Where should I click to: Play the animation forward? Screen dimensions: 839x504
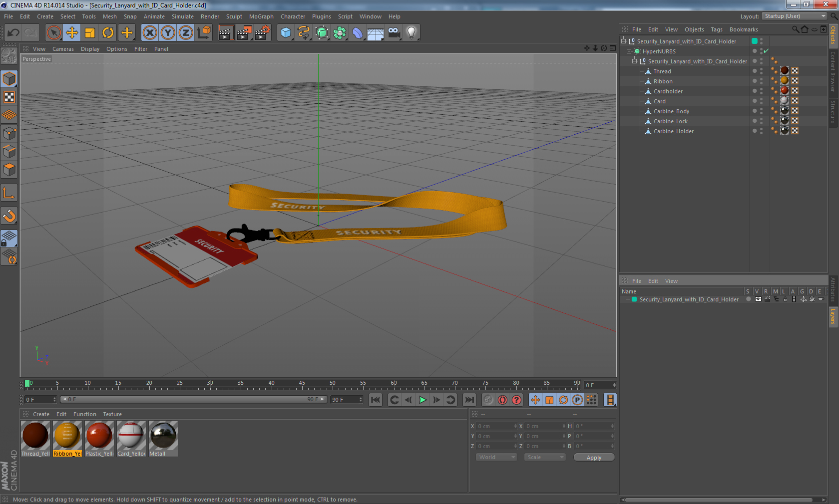(422, 400)
